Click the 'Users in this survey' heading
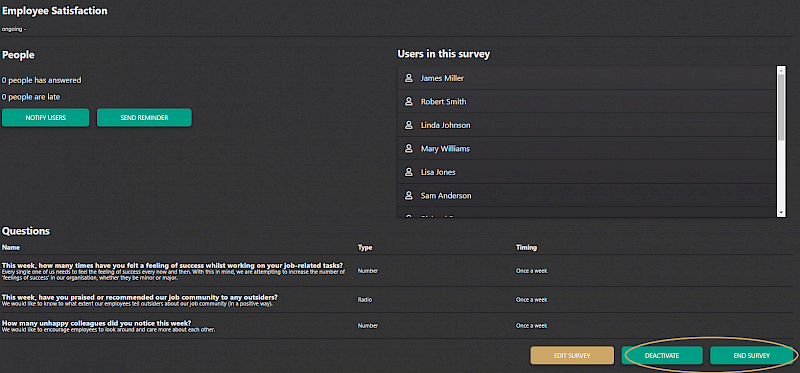The height and width of the screenshot is (373, 800). [x=443, y=54]
